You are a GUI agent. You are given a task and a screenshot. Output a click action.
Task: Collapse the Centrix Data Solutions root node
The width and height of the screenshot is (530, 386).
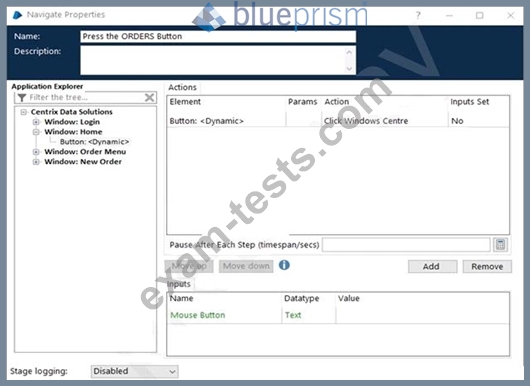tap(23, 112)
